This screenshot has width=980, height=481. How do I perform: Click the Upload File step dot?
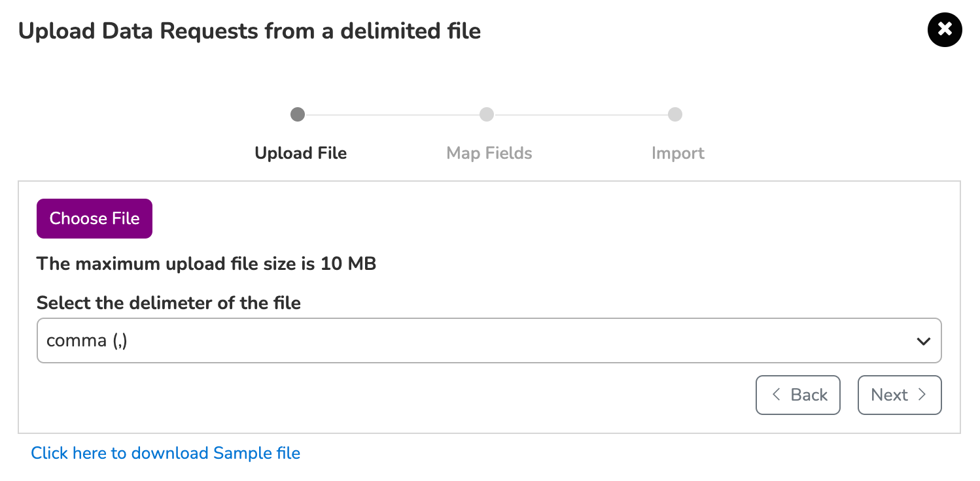pyautogui.click(x=298, y=115)
